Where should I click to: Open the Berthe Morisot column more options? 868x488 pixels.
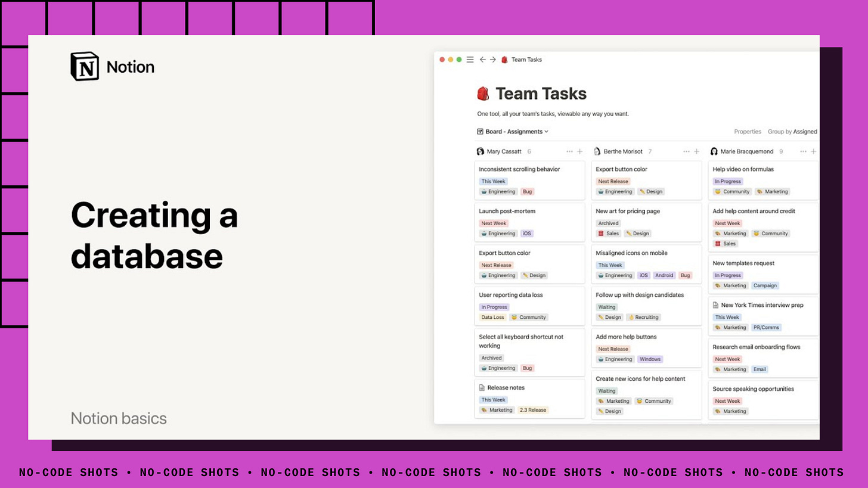point(686,151)
